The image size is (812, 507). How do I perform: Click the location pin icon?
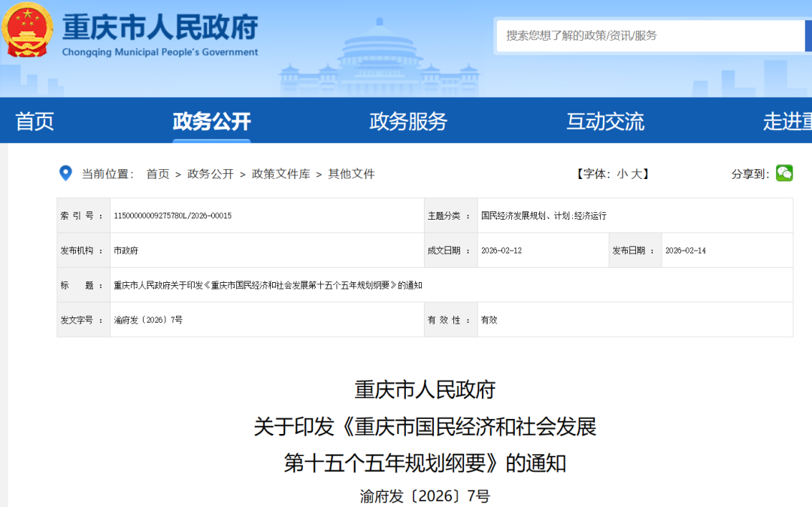click(66, 173)
